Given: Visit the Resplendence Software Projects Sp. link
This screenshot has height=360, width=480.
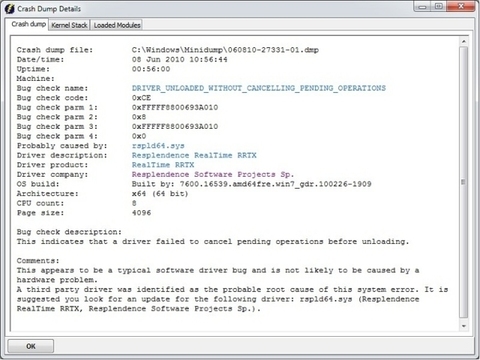Looking at the screenshot, I should pos(213,174).
